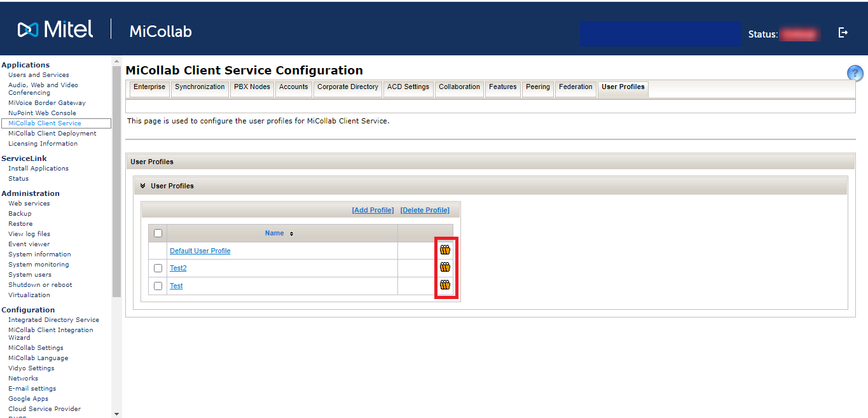Toggle the select-all profiles checkbox

pyautogui.click(x=158, y=233)
